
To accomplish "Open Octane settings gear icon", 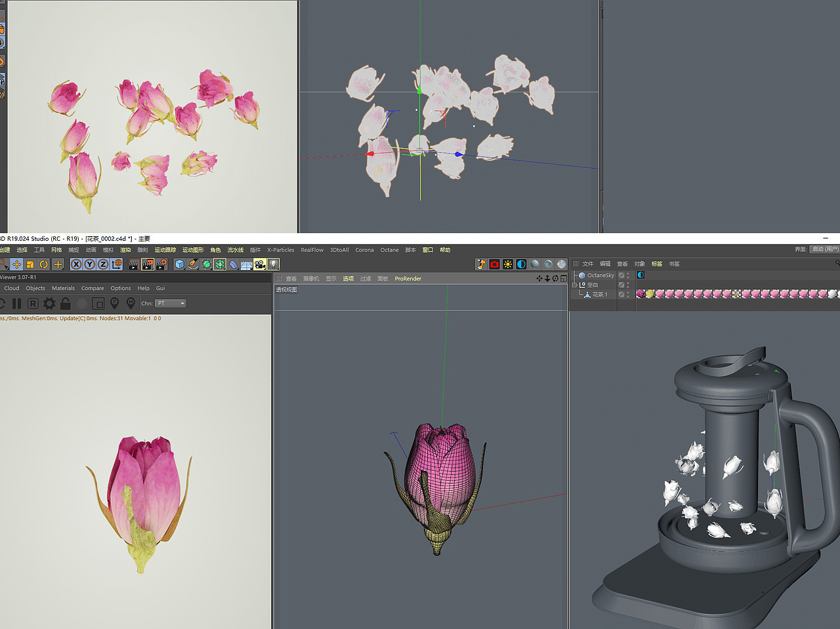I will tap(49, 304).
